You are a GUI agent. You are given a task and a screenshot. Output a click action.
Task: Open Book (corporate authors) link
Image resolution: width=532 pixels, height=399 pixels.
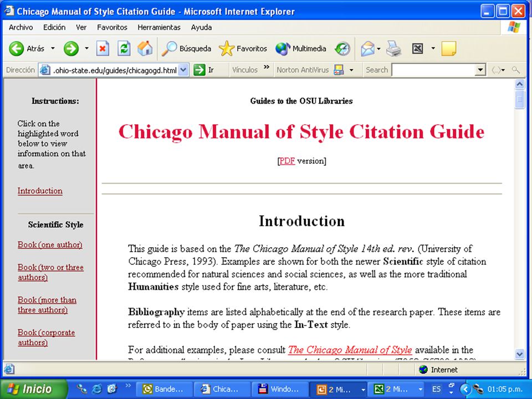(x=46, y=337)
